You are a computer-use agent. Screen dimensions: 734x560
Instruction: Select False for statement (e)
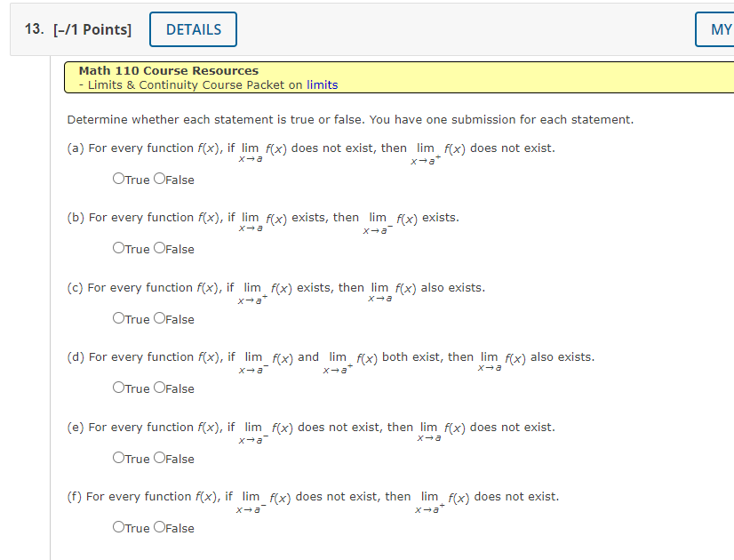tap(160, 458)
